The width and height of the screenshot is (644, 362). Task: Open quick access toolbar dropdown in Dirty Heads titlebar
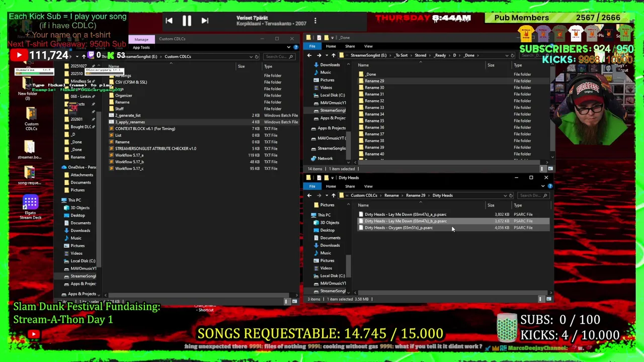[334, 177]
